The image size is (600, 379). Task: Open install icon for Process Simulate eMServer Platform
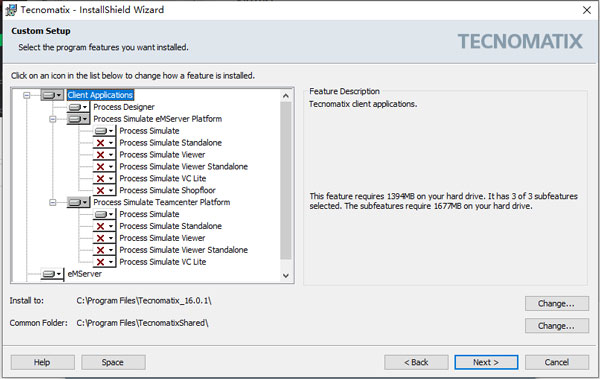[78, 119]
